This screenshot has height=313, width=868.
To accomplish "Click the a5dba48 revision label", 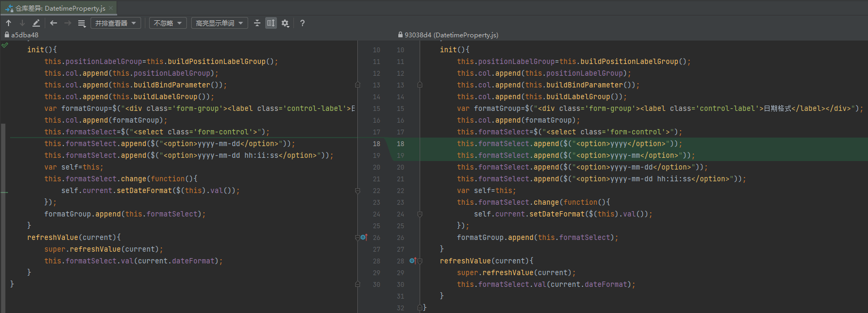I will tap(24, 35).
